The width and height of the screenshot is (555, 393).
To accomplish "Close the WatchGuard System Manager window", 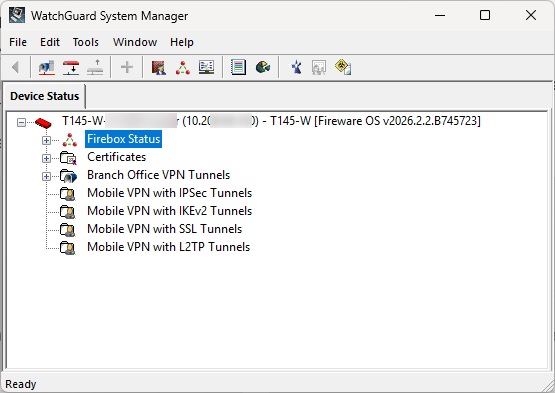I will tap(531, 15).
